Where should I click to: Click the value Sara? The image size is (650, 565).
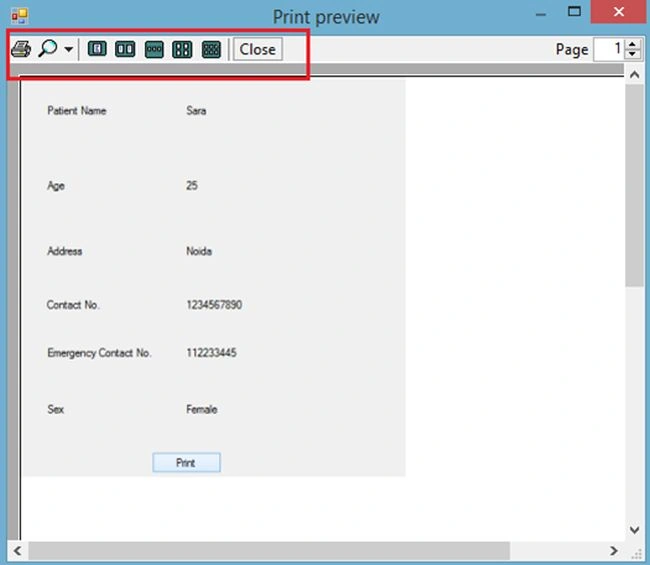click(x=196, y=111)
